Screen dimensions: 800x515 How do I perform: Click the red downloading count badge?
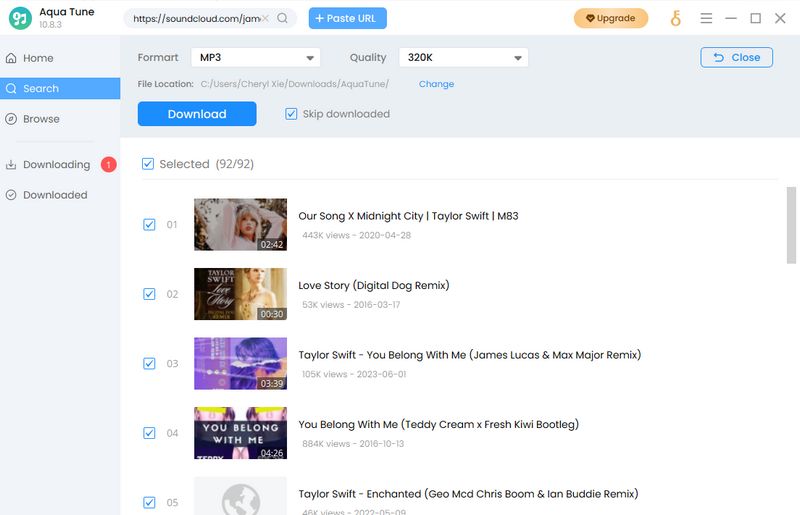pos(109,164)
